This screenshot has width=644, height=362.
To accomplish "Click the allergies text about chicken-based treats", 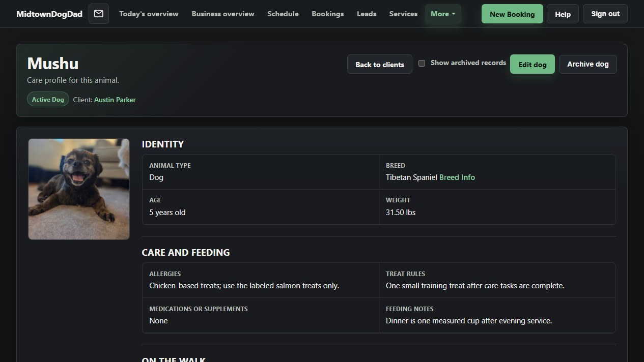I will pos(244,286).
